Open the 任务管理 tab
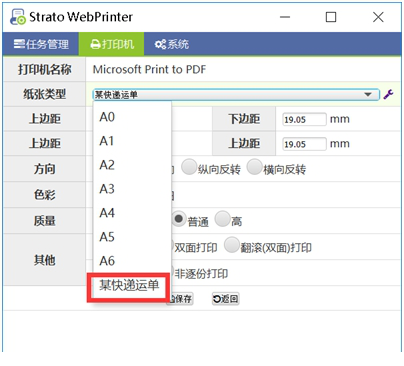Screen dimensions: 404x366 point(41,44)
